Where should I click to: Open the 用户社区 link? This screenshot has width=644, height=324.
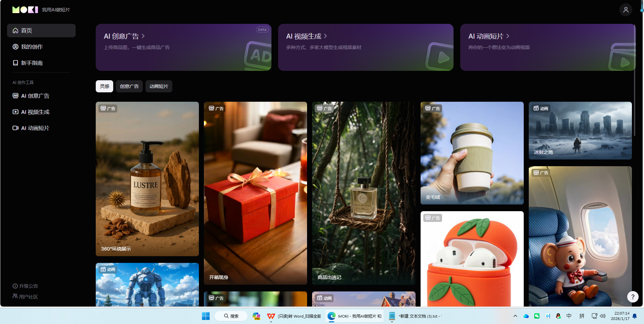pos(25,296)
